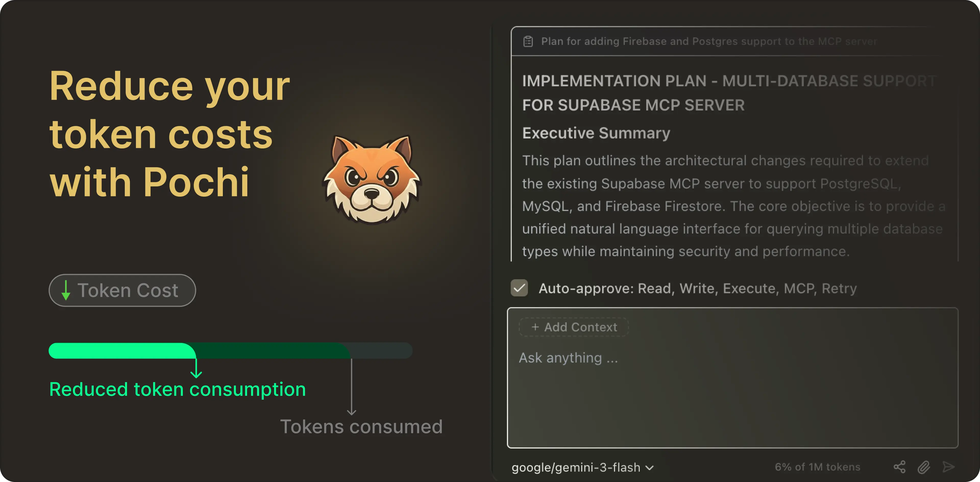Click the Token Cost pill badge
Image resolution: width=980 pixels, height=482 pixels.
[122, 290]
